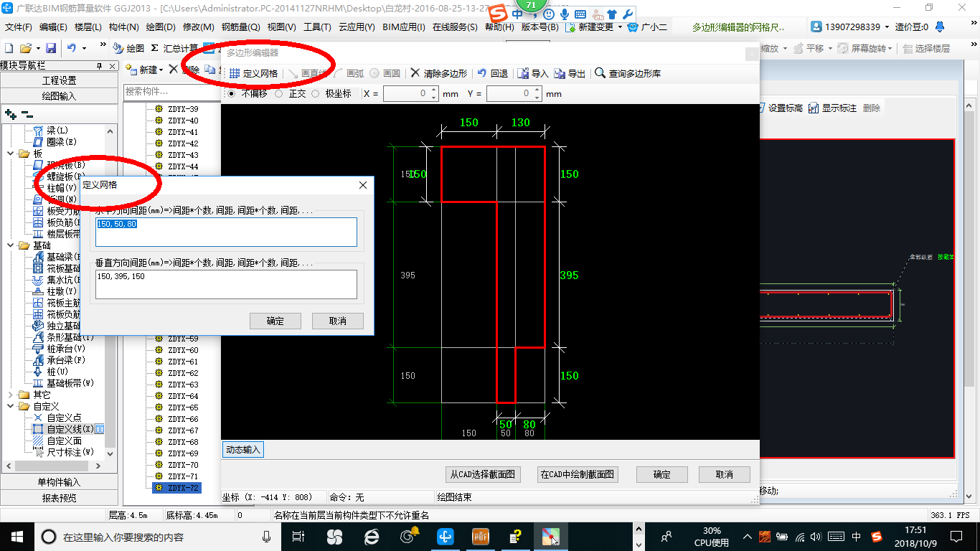
Task: Open 屏幕旋转 dropdown arrow
Action: click(891, 48)
